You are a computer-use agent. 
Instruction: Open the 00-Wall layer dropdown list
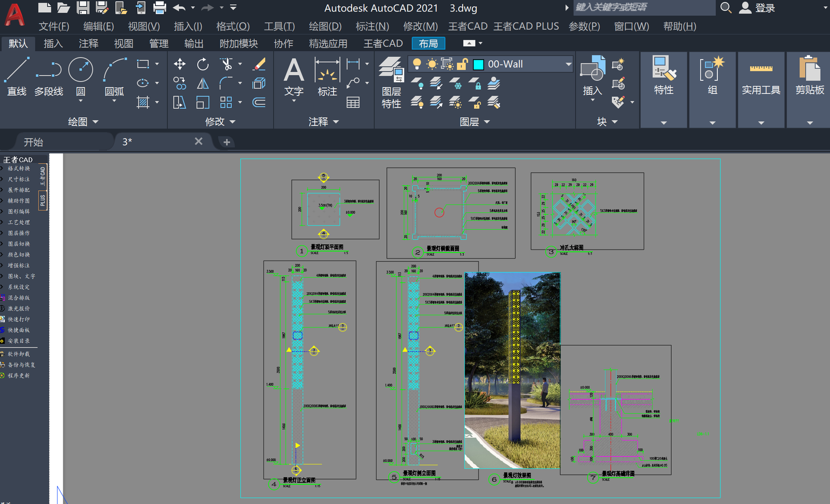tap(569, 64)
